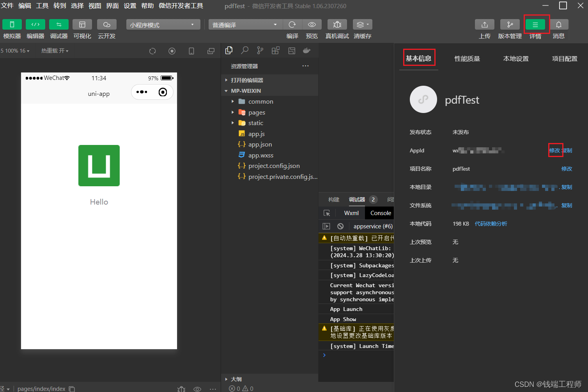The image size is (588, 392).
Task: Click 复制 link next to AppId
Action: click(567, 150)
